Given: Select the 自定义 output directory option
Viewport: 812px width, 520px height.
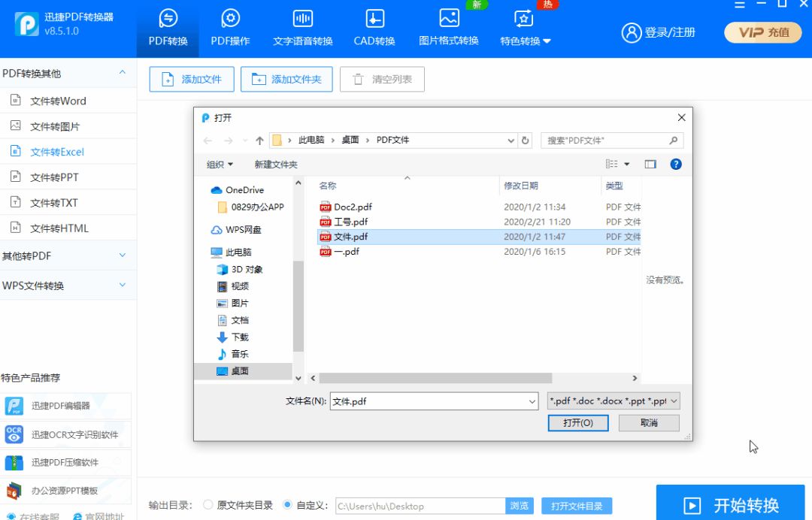Looking at the screenshot, I should click(x=287, y=506).
